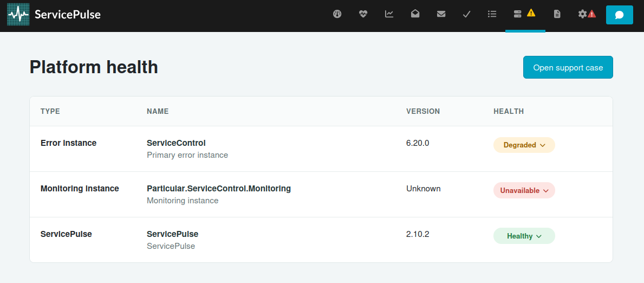
Task: Click the NAME column header
Action: tap(158, 112)
